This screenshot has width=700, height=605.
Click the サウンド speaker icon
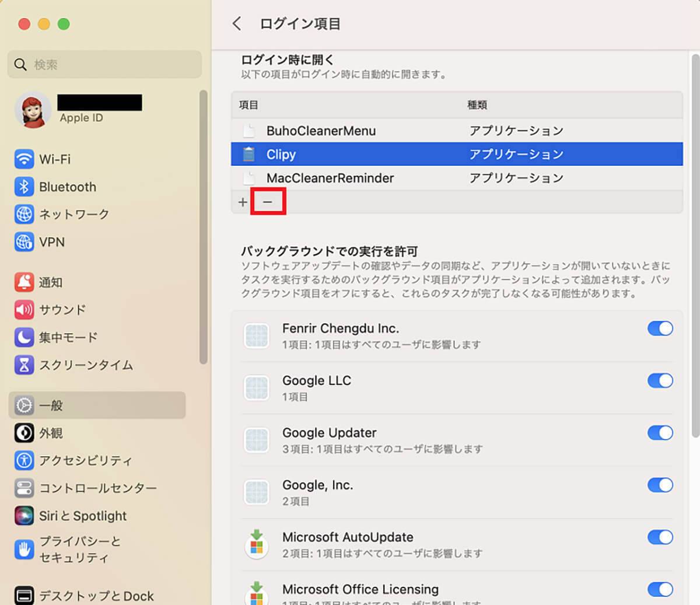(24, 310)
